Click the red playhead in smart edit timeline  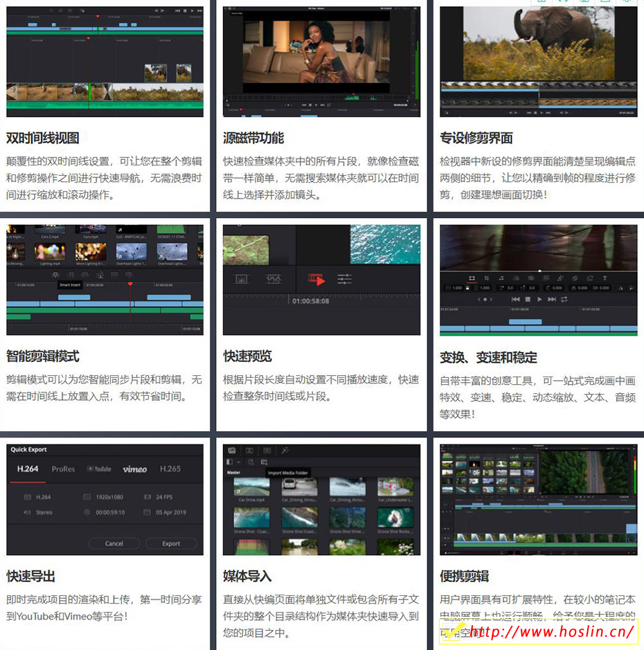click(130, 284)
